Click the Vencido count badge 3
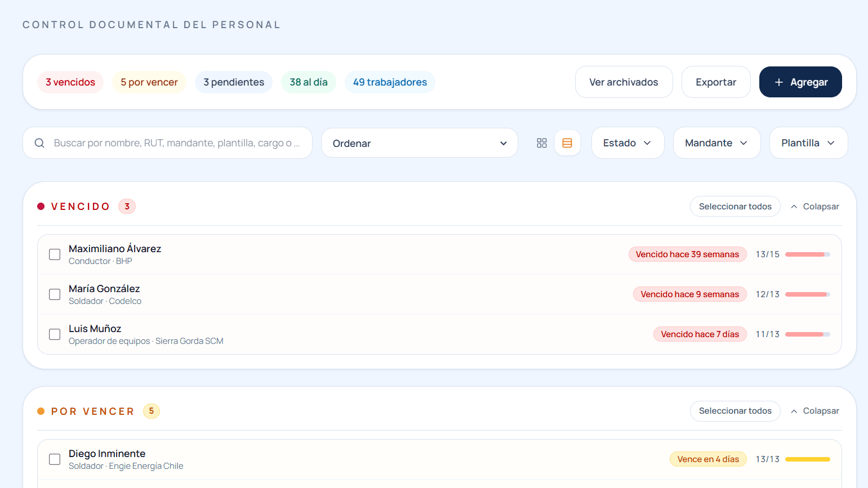 click(127, 207)
